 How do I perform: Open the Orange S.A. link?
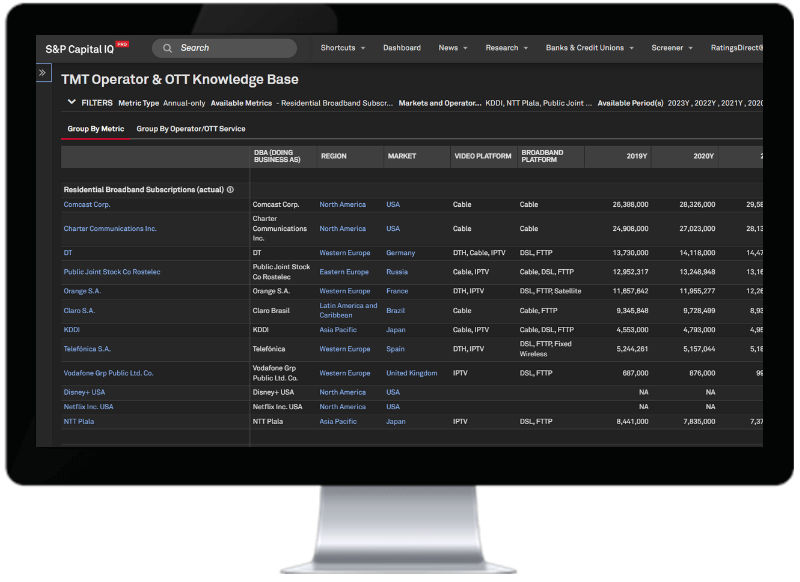(x=82, y=291)
